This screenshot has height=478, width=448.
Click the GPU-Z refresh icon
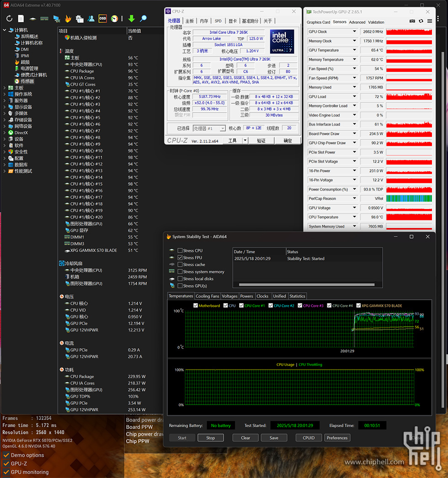(421, 21)
